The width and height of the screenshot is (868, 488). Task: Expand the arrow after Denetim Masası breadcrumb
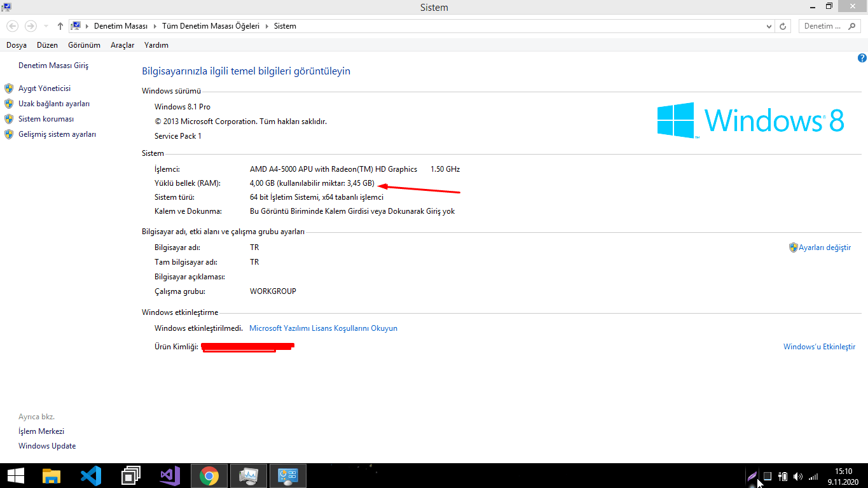pos(155,26)
